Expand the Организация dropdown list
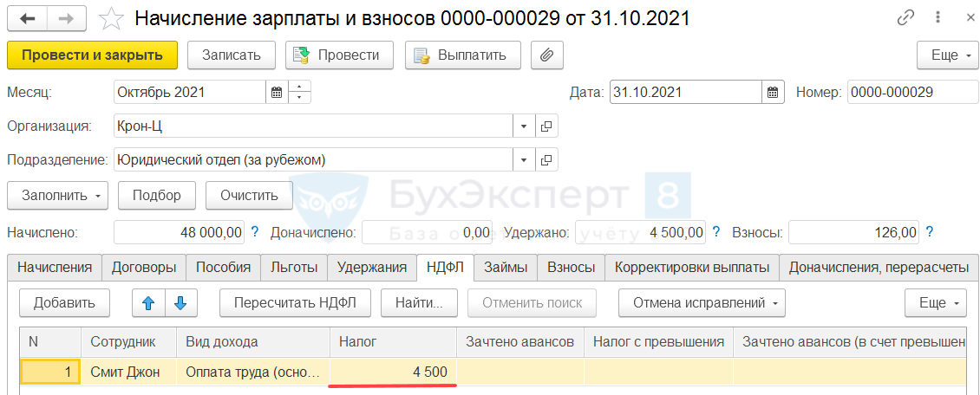This screenshot has width=980, height=395. 524,126
